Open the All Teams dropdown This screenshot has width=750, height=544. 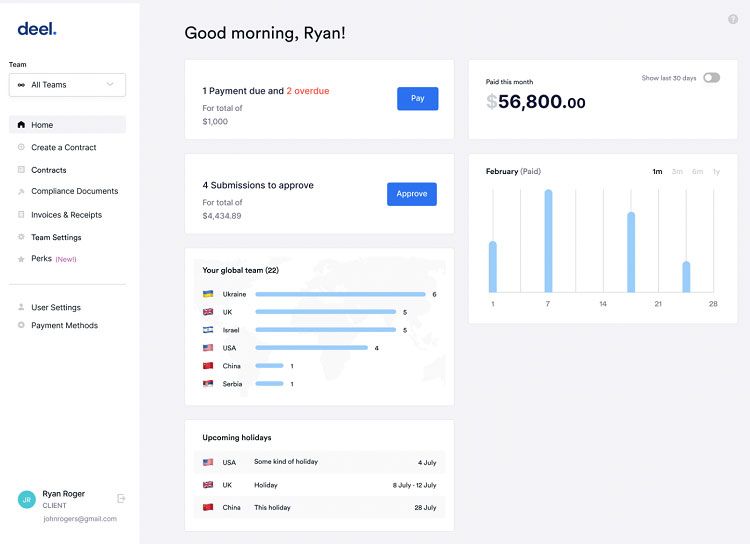[67, 85]
